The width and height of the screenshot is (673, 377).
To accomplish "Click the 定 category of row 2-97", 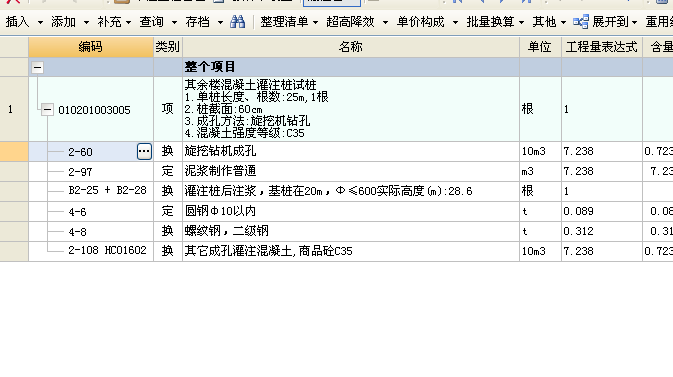I will (x=168, y=171).
